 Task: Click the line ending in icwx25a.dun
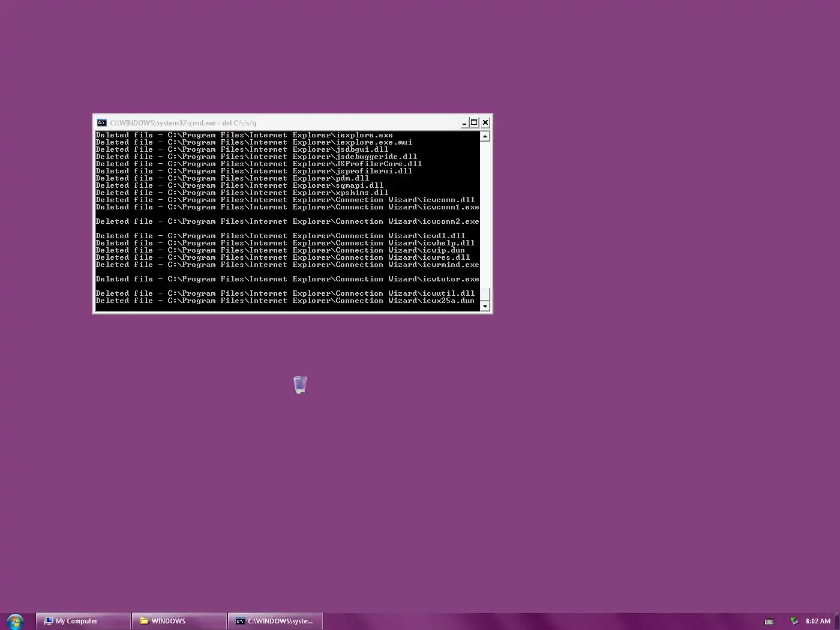pyautogui.click(x=286, y=301)
